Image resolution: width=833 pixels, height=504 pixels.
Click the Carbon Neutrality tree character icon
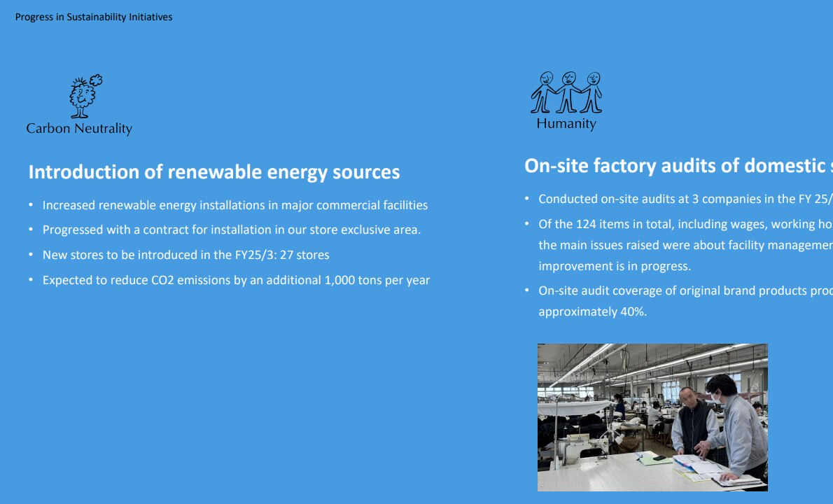coord(85,96)
